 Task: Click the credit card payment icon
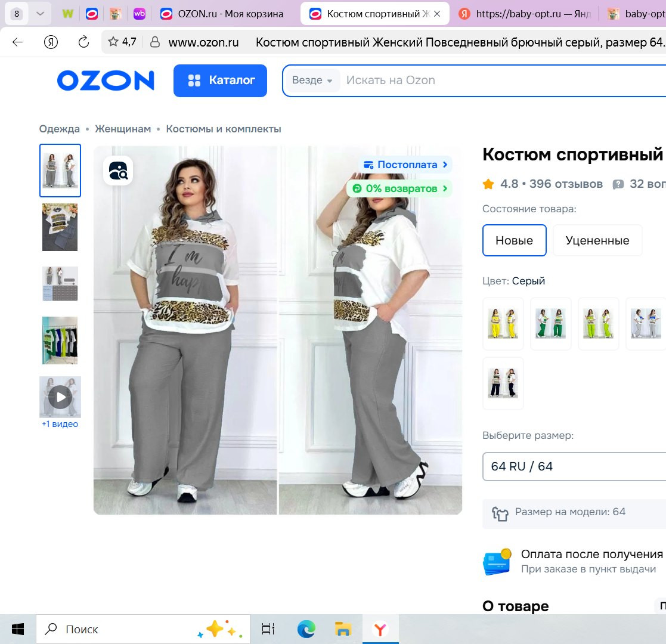pos(497,562)
